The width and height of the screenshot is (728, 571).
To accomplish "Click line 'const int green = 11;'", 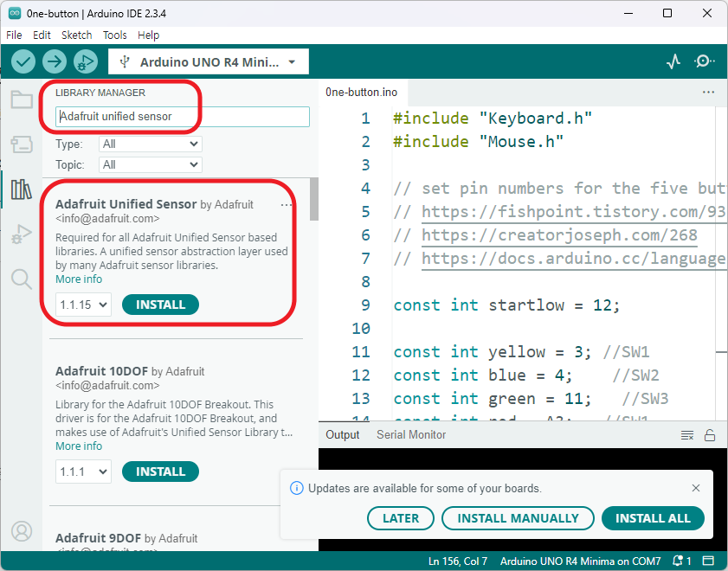I will 493,399.
